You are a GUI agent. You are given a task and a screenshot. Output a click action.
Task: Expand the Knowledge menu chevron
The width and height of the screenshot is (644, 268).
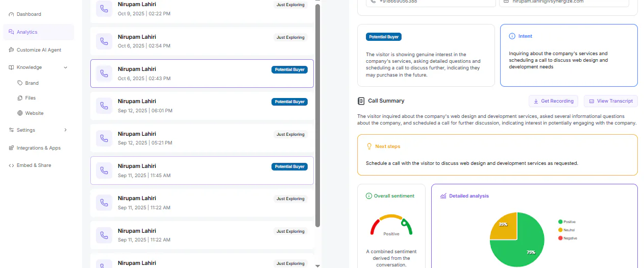[x=65, y=67]
